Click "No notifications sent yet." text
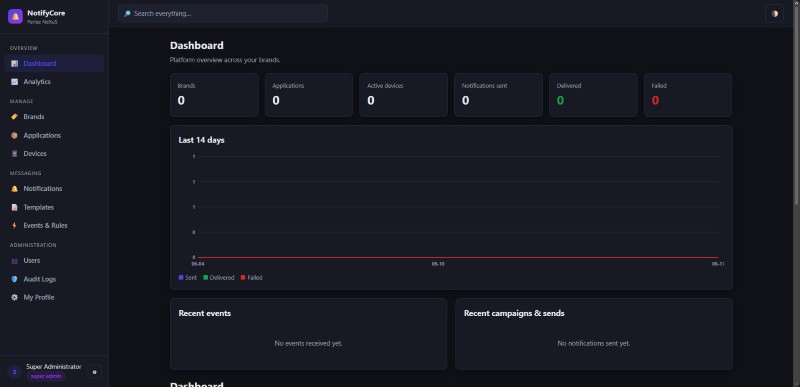This screenshot has height=387, width=800. (594, 344)
